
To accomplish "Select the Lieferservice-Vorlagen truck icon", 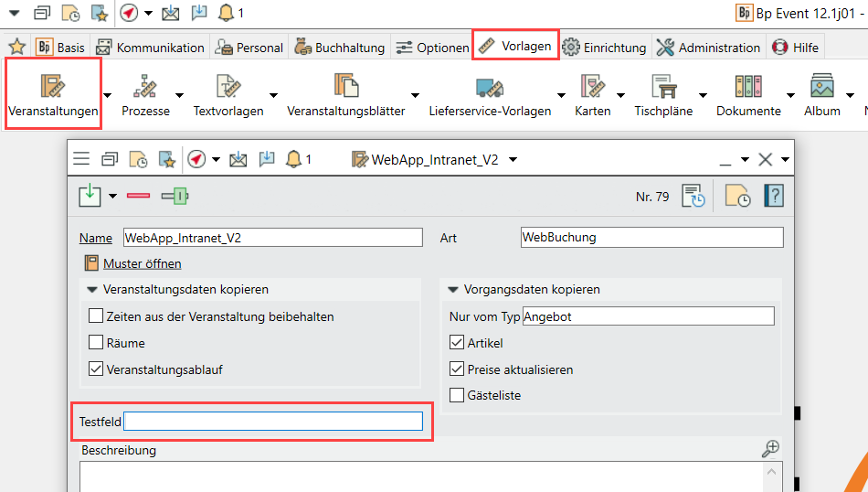I will pos(490,88).
